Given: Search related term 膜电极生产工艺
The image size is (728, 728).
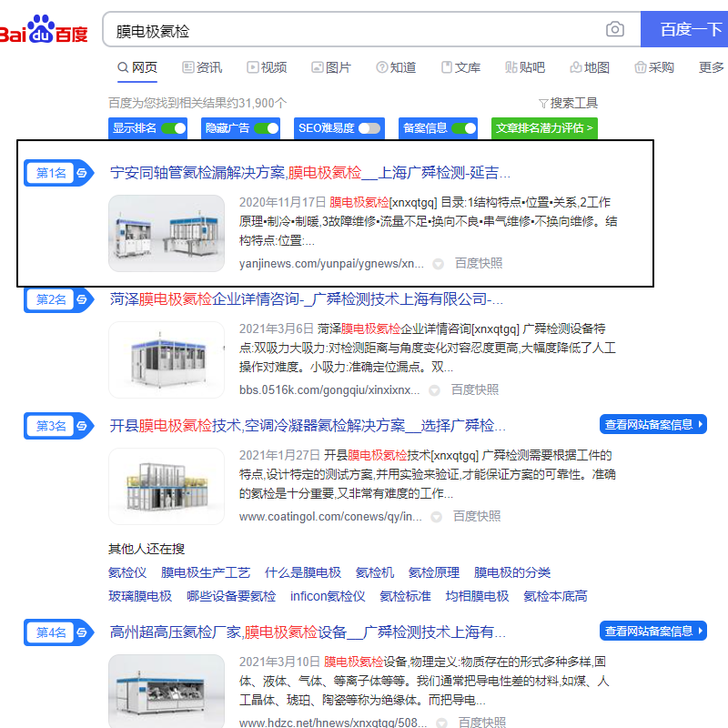Looking at the screenshot, I should (206, 572).
